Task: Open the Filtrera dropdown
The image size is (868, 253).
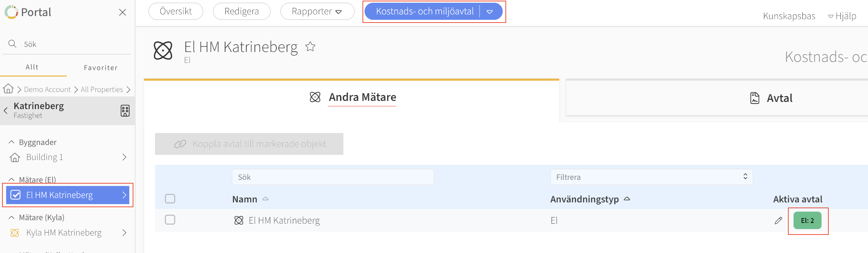Action: 651,177
